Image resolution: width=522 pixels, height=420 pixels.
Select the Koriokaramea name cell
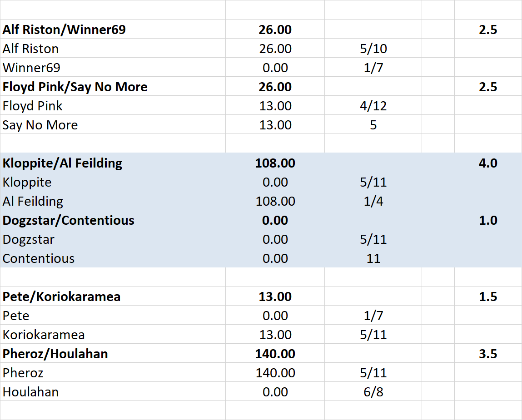(x=44, y=335)
